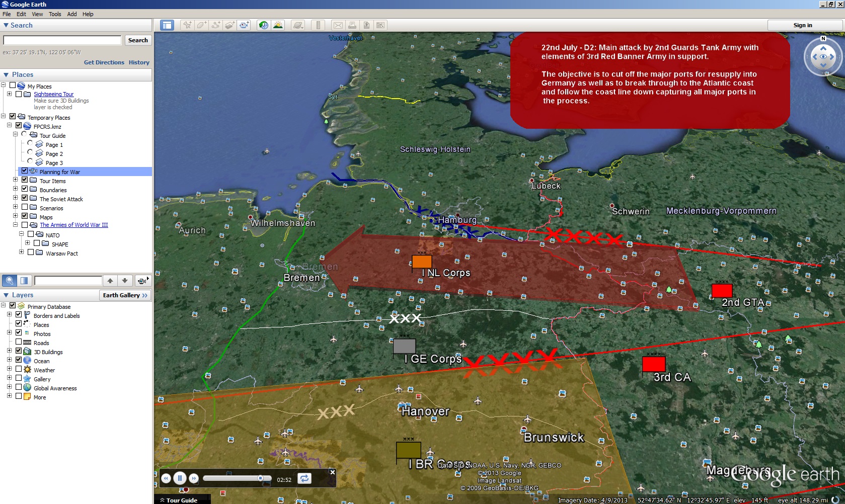Click the Record a Tour camera icon
845x504 pixels.
pos(244,25)
